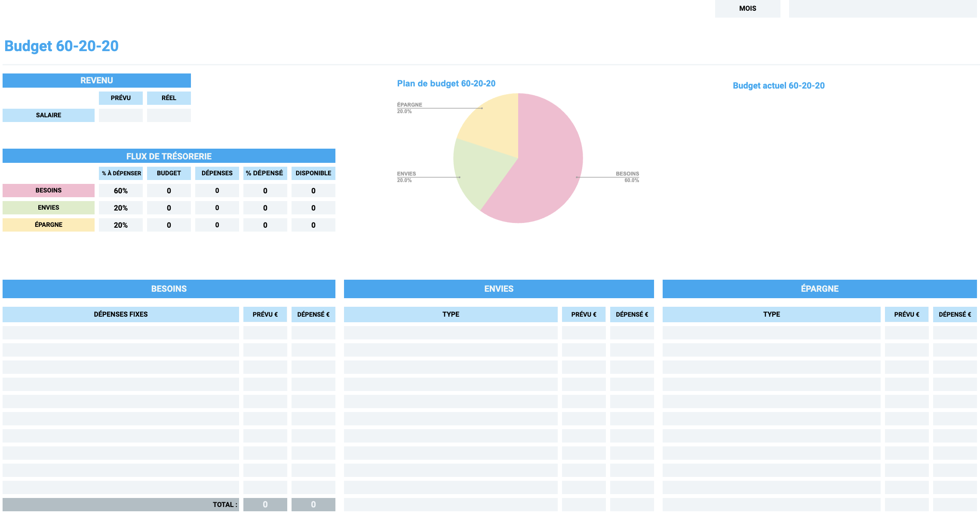Click the ENVIES bottom section header
This screenshot has width=980, height=513.
pyautogui.click(x=499, y=289)
